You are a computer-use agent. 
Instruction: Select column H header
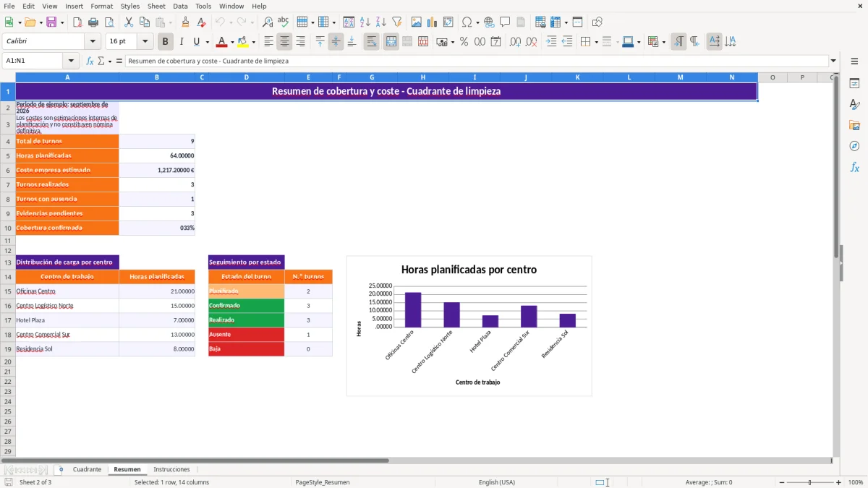[423, 77]
